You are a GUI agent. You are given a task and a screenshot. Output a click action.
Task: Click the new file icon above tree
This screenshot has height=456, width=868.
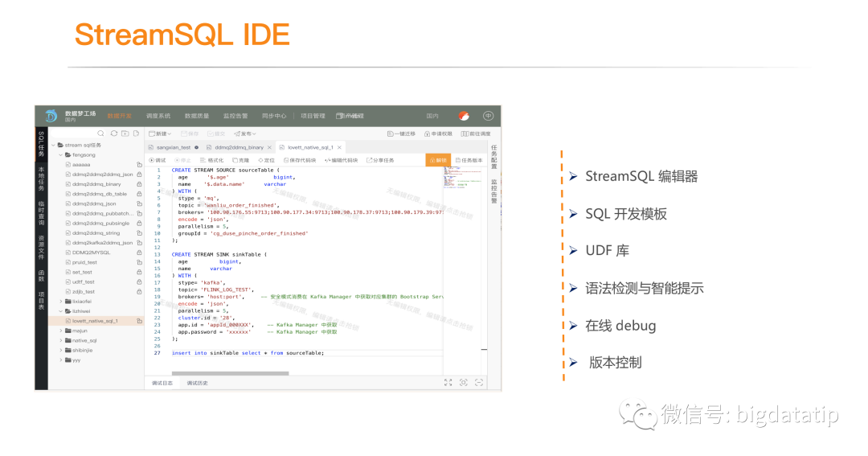(136, 134)
